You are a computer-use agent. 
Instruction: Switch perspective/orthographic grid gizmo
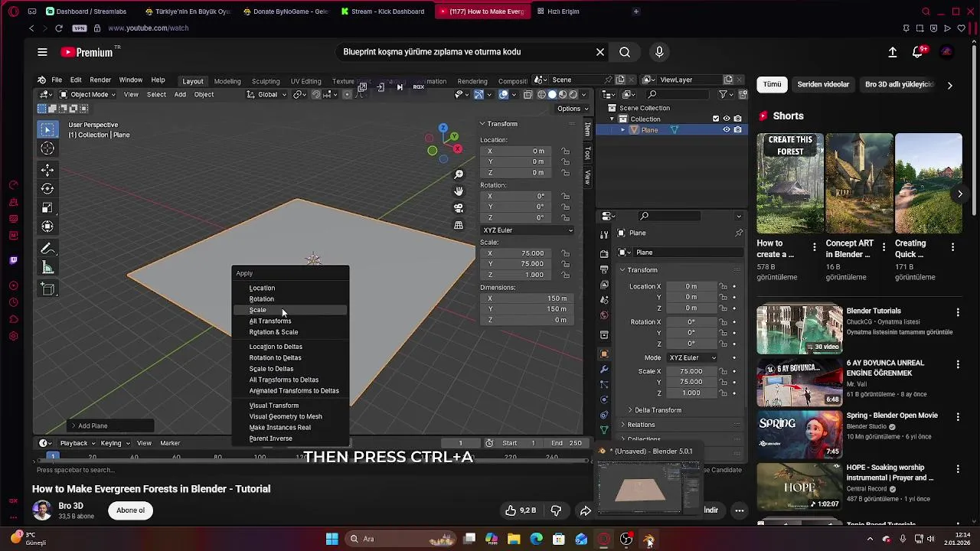point(459,225)
